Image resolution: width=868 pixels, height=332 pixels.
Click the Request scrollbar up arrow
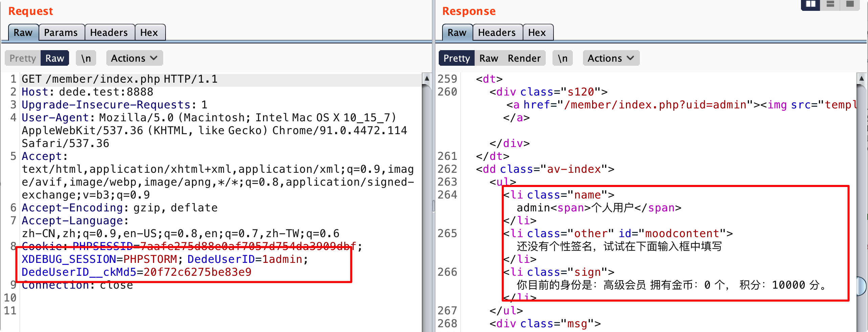[427, 79]
